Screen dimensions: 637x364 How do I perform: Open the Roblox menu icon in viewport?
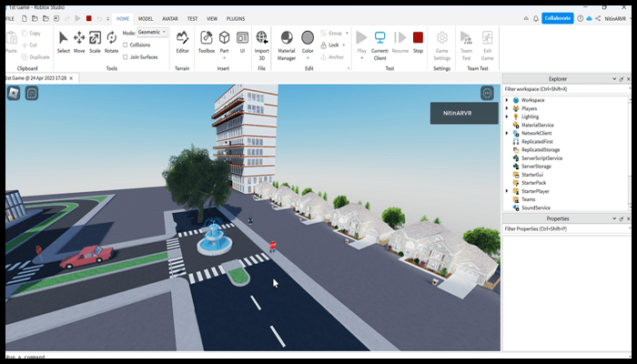(x=14, y=93)
